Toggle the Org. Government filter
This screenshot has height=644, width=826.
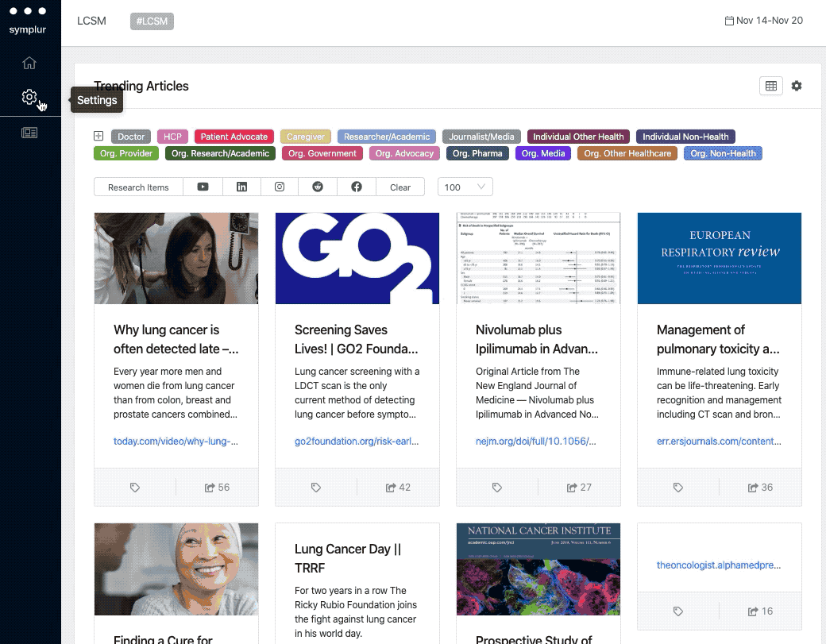pyautogui.click(x=322, y=154)
